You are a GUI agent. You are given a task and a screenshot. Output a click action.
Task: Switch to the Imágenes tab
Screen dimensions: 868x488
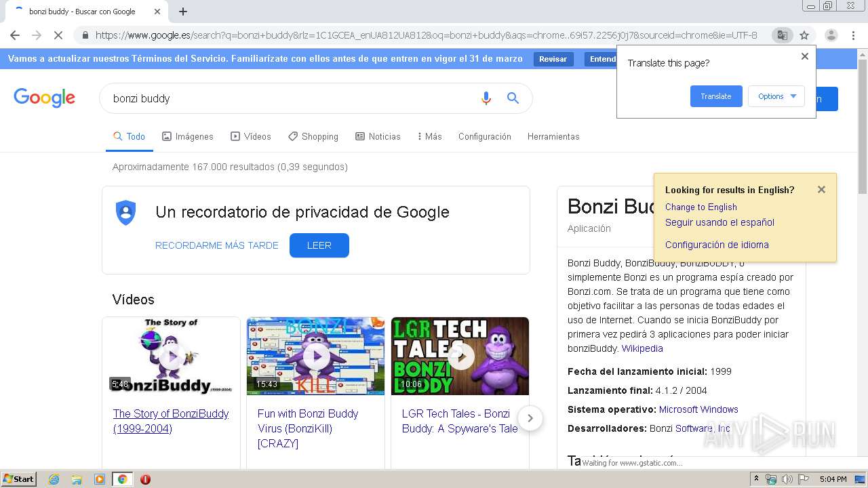(x=188, y=136)
